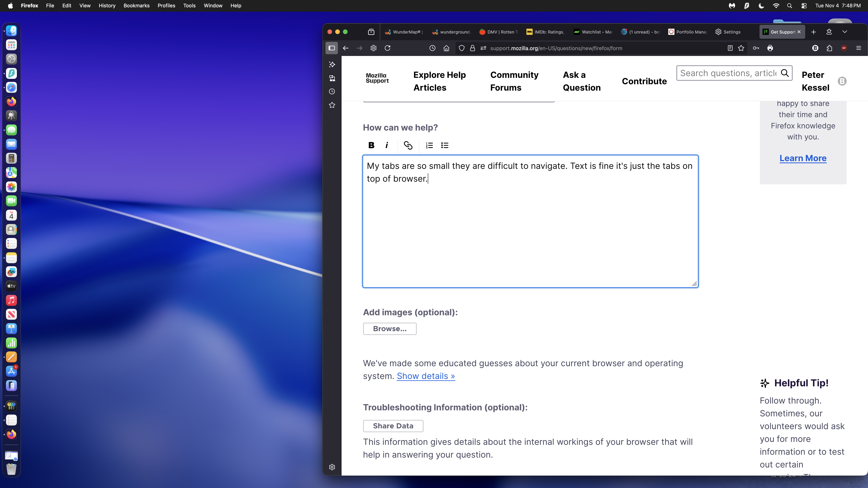Insert a link using the editor toolbar
This screenshot has height=488, width=868.
point(408,145)
